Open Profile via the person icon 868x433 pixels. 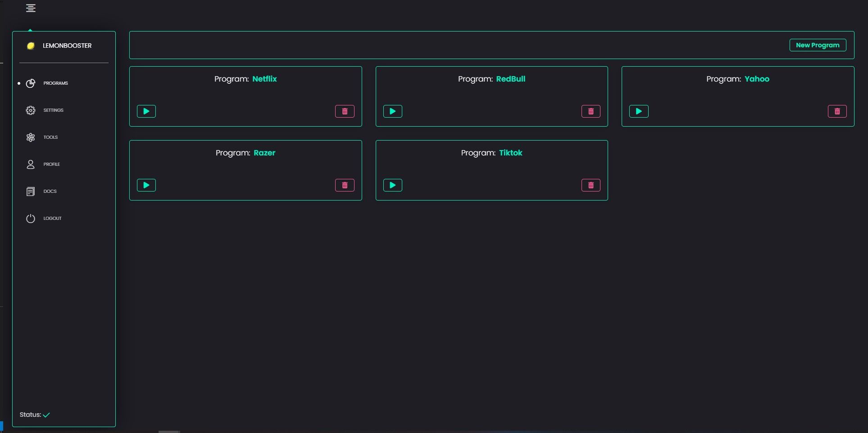31,164
